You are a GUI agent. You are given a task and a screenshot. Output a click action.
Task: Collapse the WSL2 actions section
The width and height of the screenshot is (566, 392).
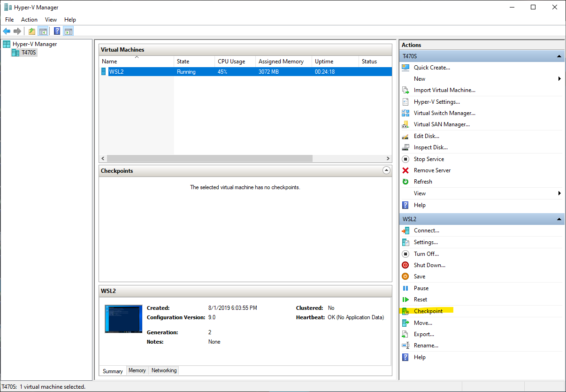pyautogui.click(x=559, y=219)
